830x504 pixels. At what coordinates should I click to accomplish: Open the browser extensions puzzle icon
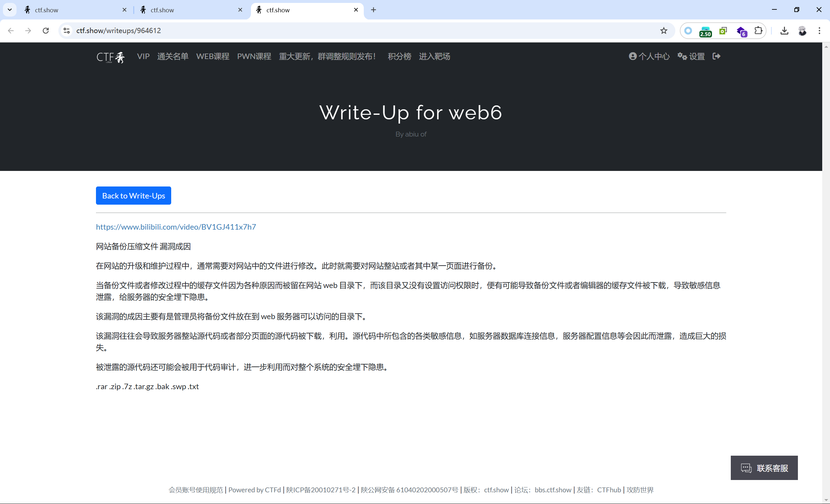pyautogui.click(x=758, y=31)
